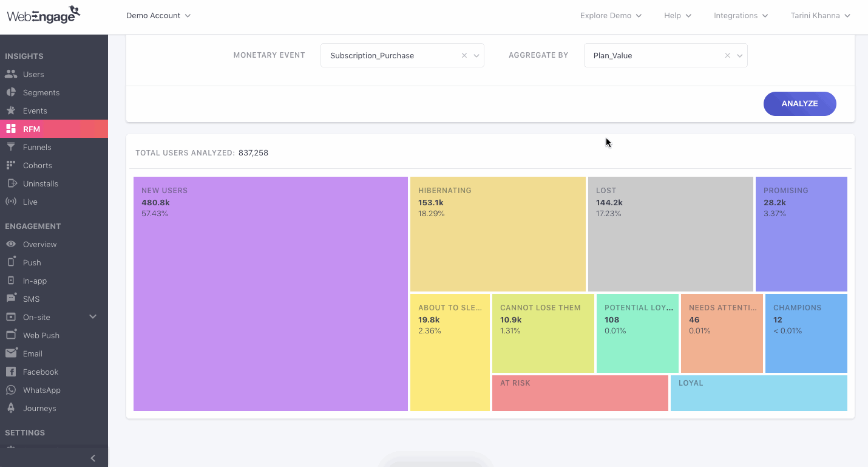The width and height of the screenshot is (868, 467).
Task: Open the WhatsApp channel settings
Action: (41, 390)
